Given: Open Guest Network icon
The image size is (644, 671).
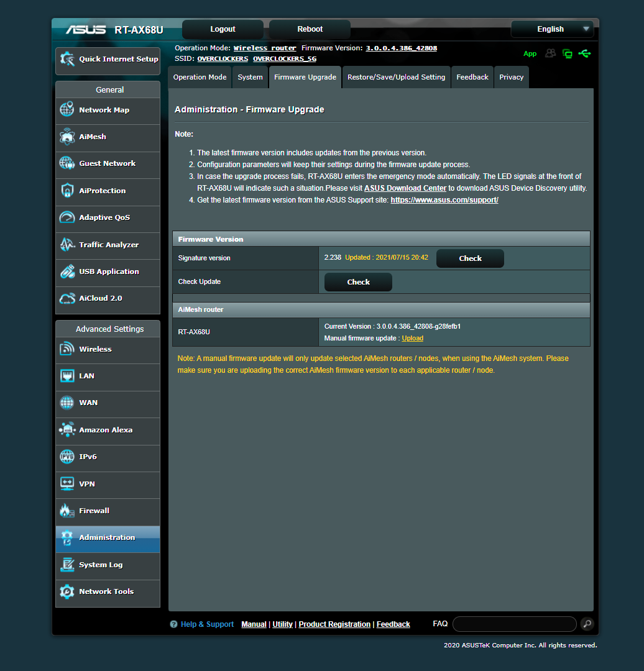Looking at the screenshot, I should pos(67,163).
